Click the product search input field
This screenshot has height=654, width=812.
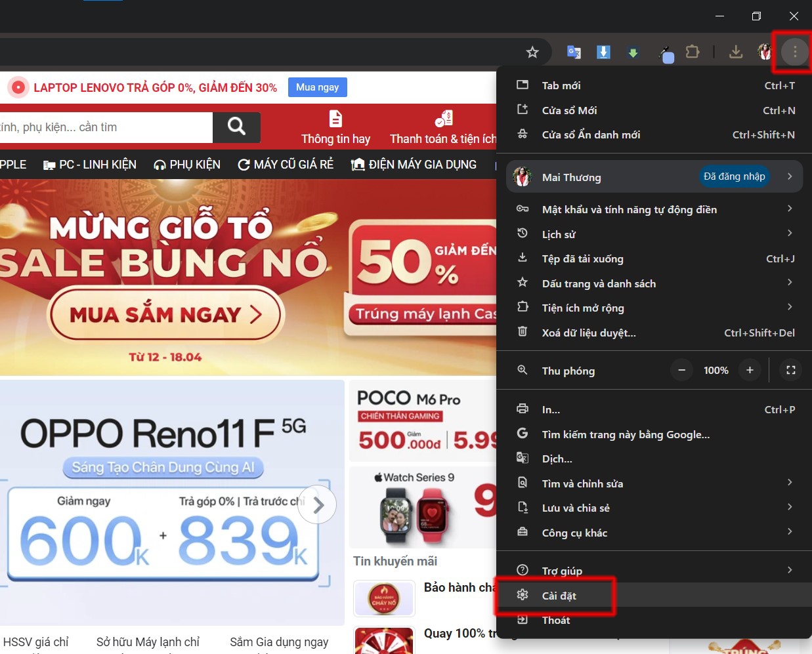point(105,127)
